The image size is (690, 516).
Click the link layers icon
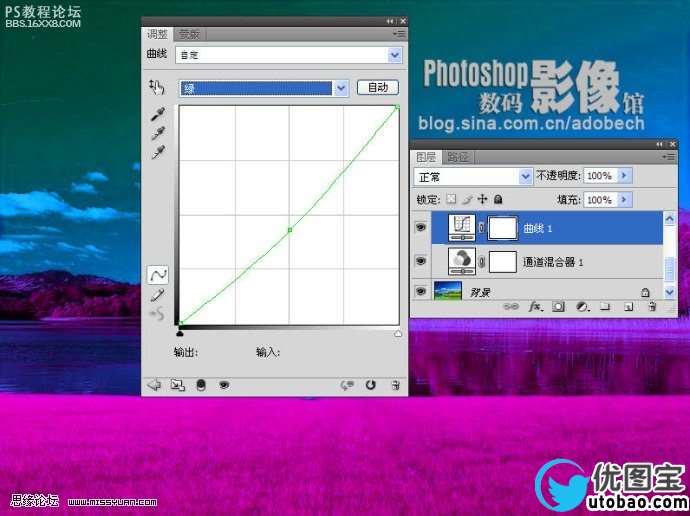click(511, 306)
